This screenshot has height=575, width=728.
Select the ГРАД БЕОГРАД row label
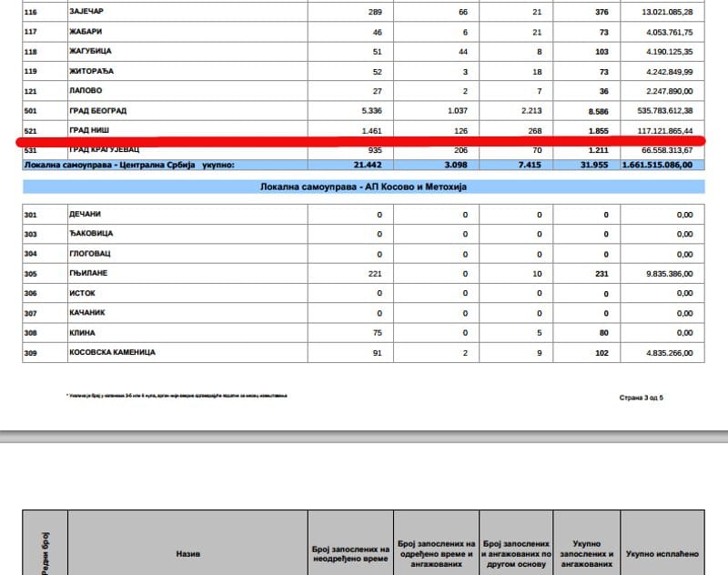(97, 111)
